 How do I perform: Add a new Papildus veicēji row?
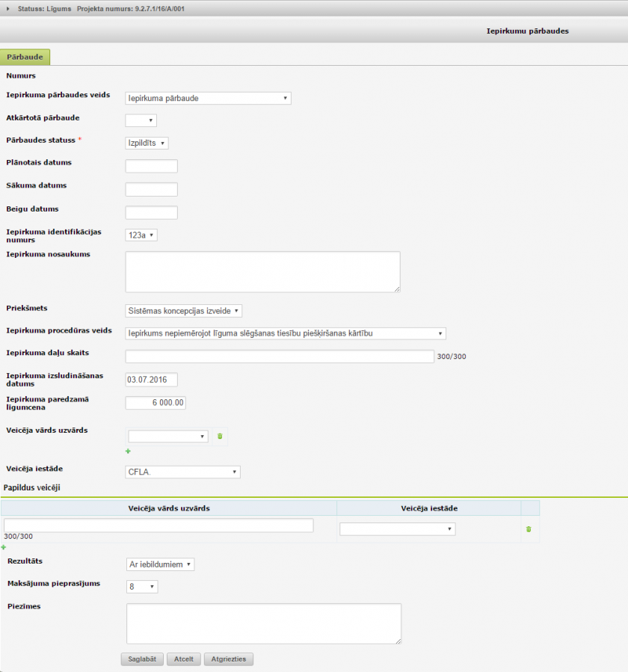(x=4, y=547)
